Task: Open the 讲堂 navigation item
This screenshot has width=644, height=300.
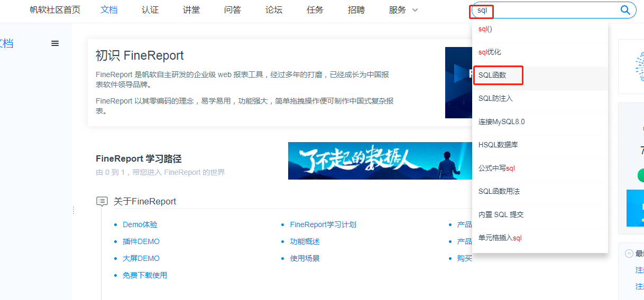Action: [x=191, y=10]
